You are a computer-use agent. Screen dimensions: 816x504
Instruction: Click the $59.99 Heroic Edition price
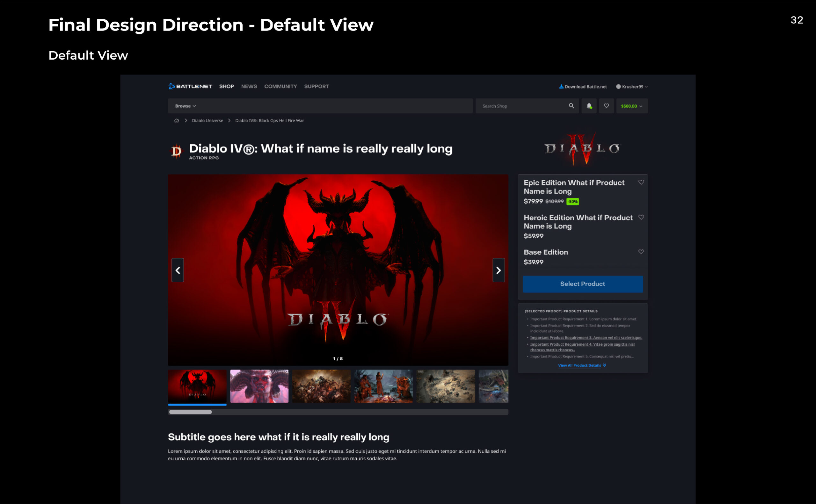pos(533,236)
